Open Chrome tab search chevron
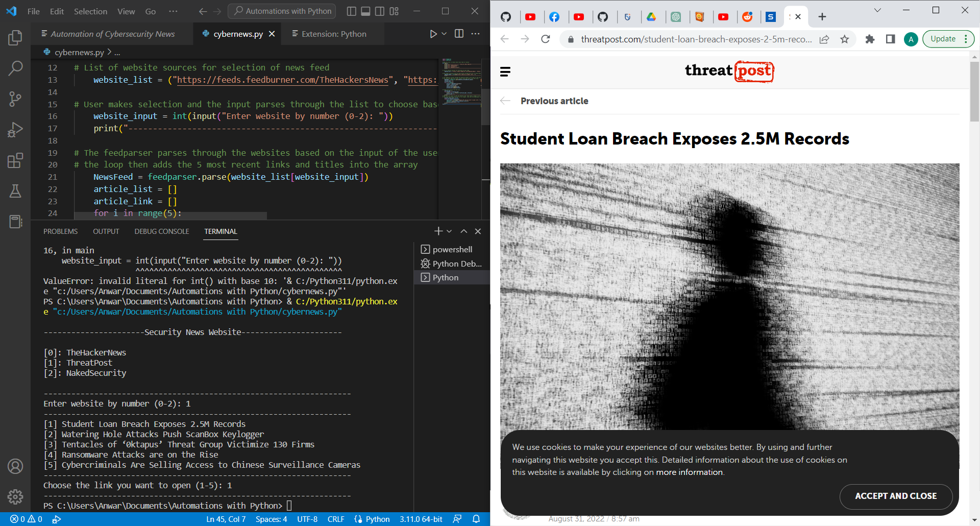The height and width of the screenshot is (526, 980). pos(877,10)
